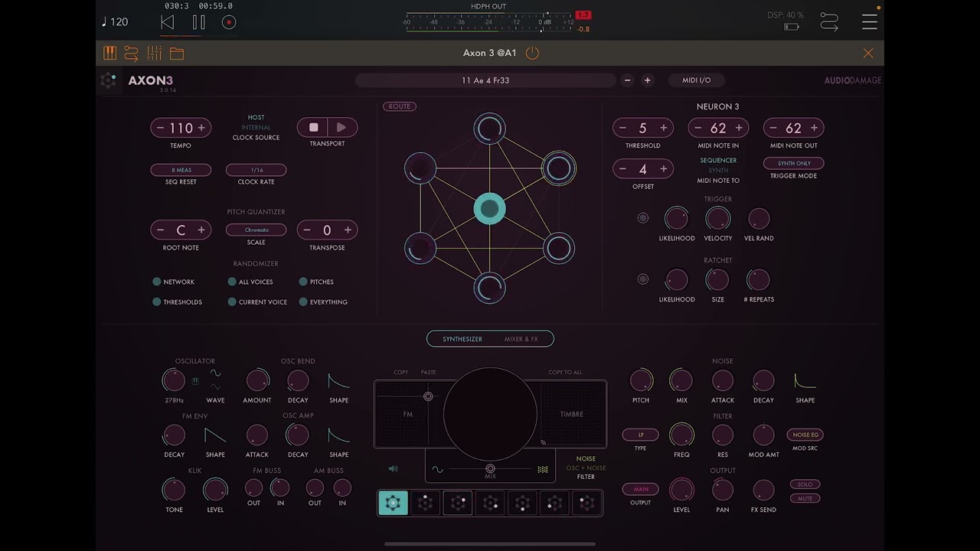Randomize EVERYTHING
This screenshot has width=980, height=551.
coord(303,302)
